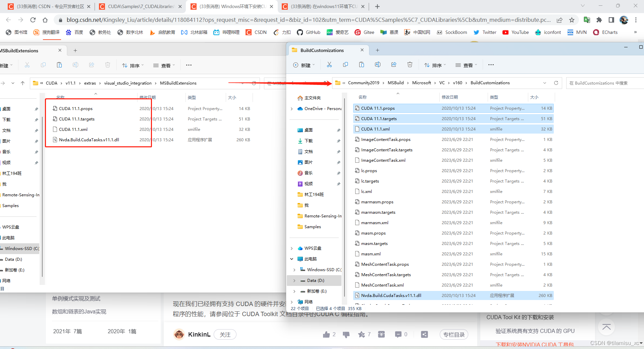Click the MSBuild breadcrumb in BuildCustomizations address bar
This screenshot has width=644, height=349.
pos(395,83)
